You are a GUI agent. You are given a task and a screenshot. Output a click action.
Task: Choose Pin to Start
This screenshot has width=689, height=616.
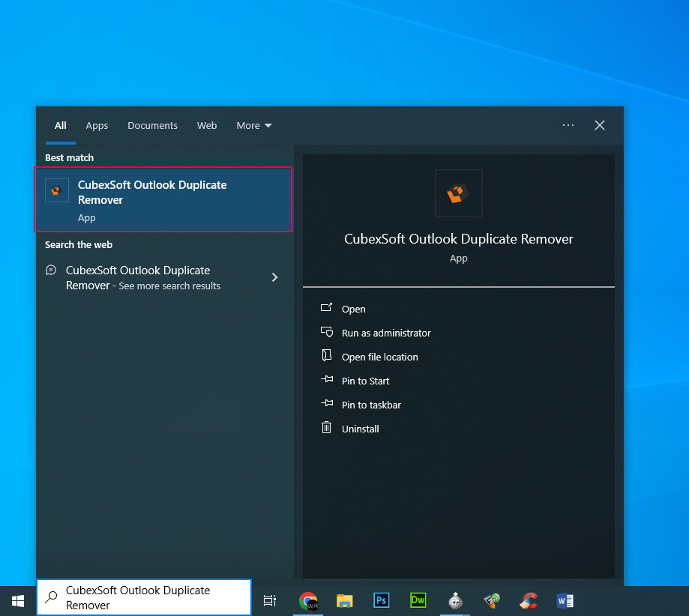click(366, 381)
